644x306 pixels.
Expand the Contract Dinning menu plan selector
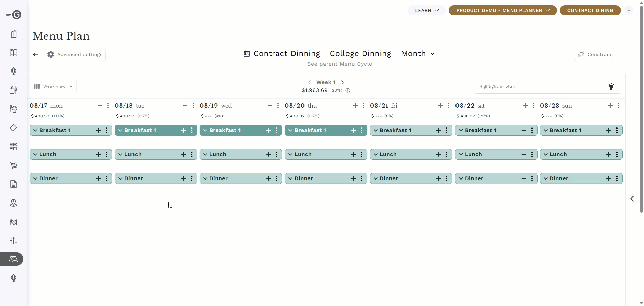pos(339,54)
